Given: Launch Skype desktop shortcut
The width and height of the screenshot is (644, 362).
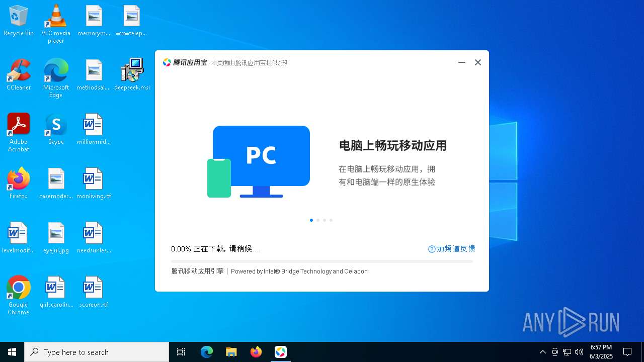Looking at the screenshot, I should pos(56,129).
